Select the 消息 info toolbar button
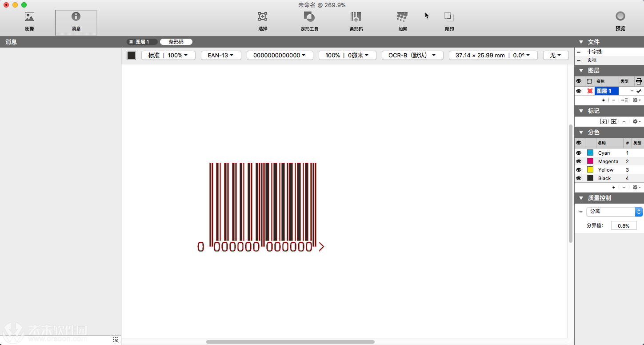 76,22
